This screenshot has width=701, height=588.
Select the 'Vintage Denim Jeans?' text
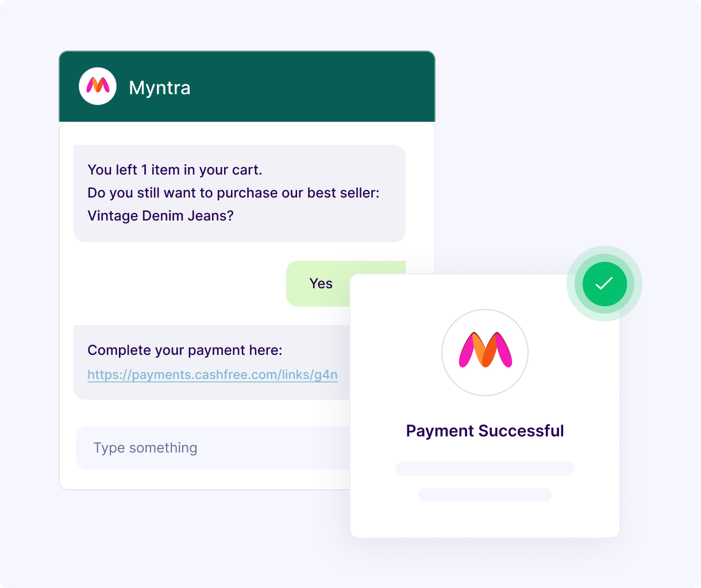tap(160, 216)
